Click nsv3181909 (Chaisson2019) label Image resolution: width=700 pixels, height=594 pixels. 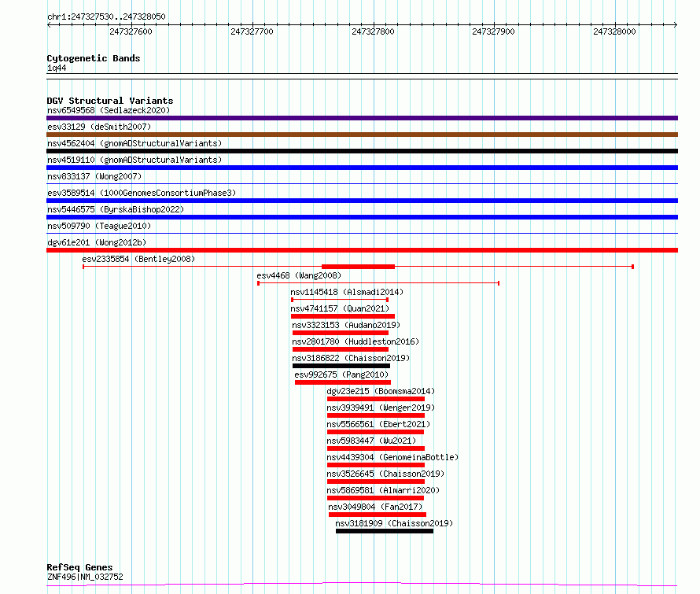click(394, 523)
